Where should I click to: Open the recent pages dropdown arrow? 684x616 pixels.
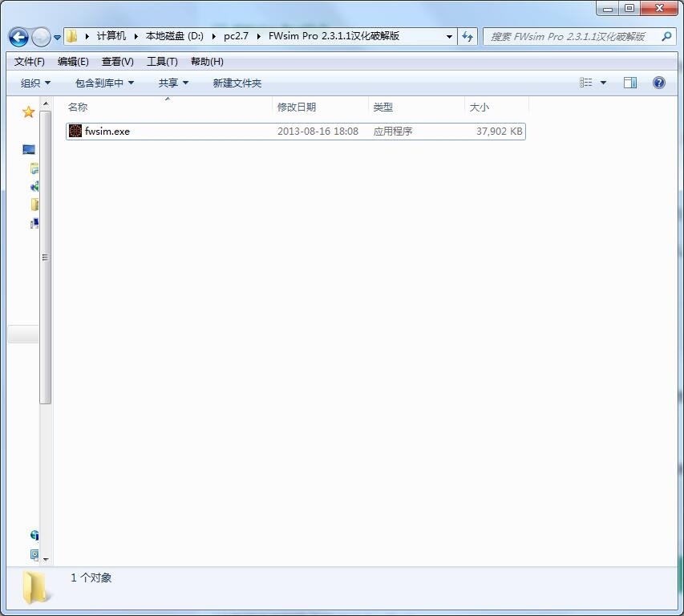coord(57,38)
